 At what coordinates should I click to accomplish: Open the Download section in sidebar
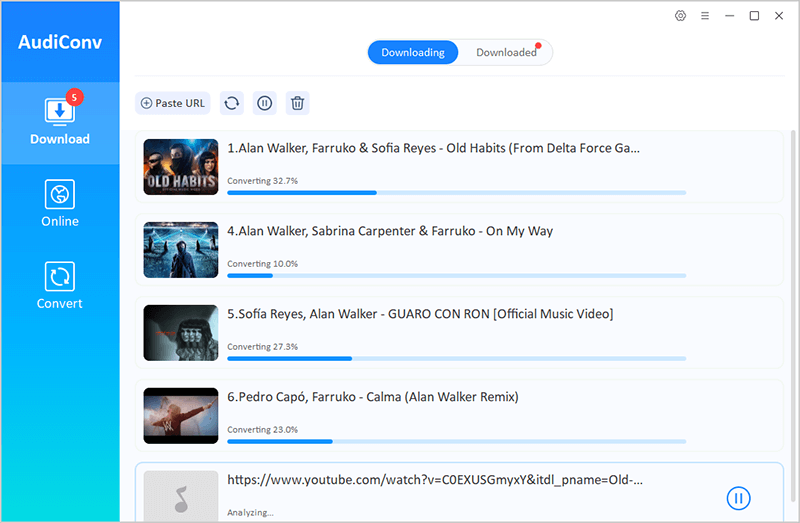[x=60, y=123]
